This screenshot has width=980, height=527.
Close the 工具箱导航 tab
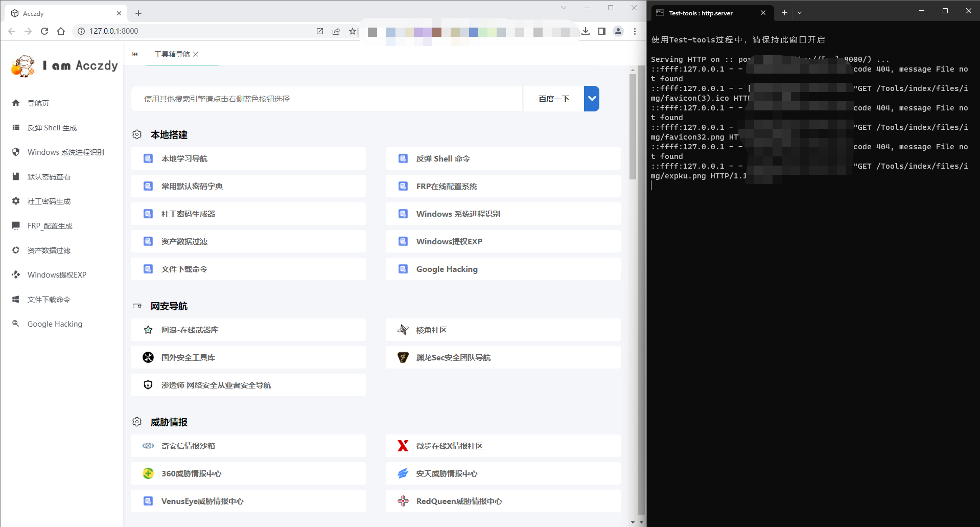[x=196, y=54]
